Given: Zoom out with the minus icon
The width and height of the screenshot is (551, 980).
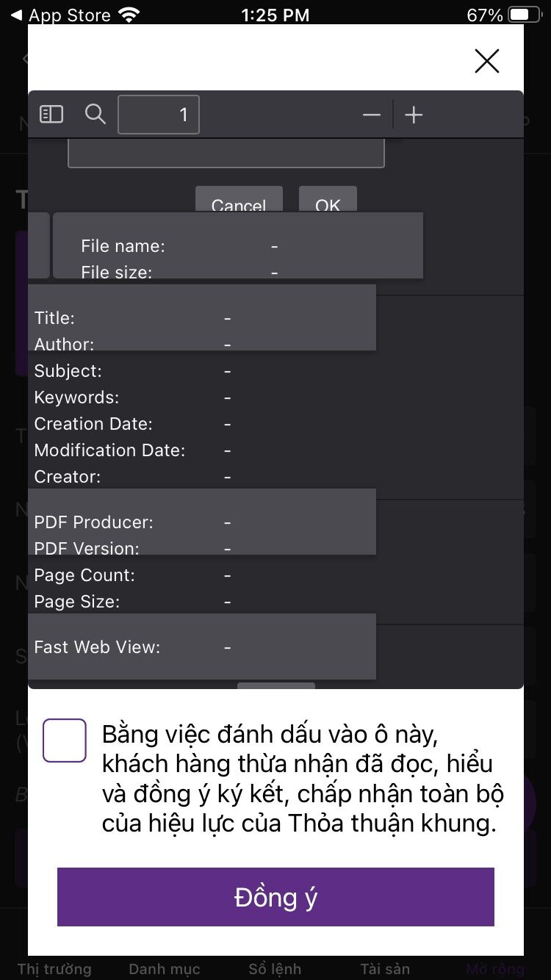Looking at the screenshot, I should tap(372, 115).
